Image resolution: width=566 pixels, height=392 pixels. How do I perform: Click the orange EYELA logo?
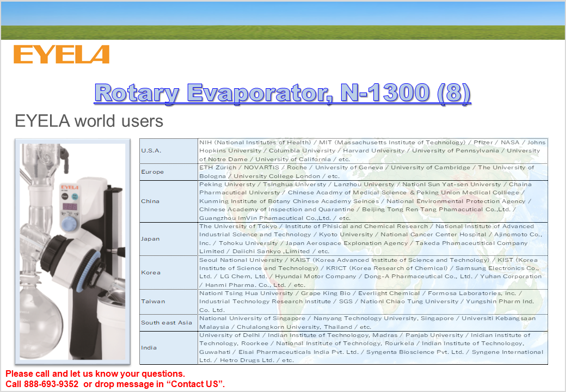click(x=61, y=54)
